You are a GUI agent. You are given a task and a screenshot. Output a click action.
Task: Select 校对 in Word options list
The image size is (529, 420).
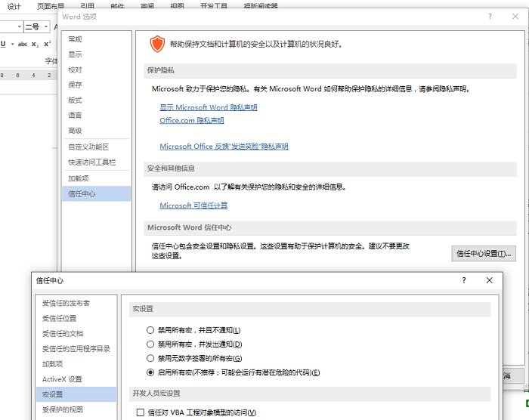tap(96, 69)
